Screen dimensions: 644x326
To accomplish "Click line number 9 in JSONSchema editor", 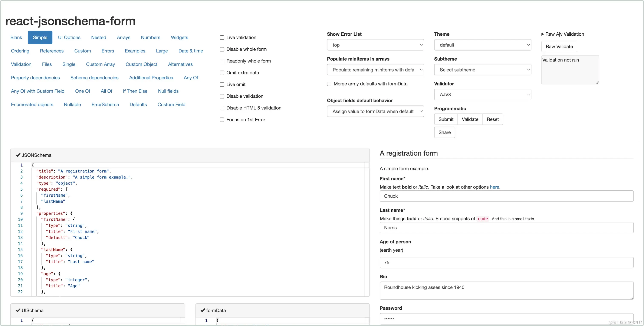I will tap(21, 214).
